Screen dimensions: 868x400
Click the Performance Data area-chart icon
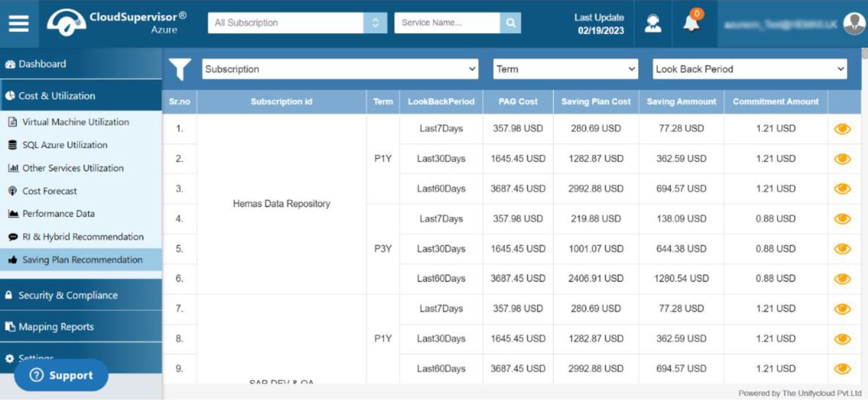pos(13,214)
